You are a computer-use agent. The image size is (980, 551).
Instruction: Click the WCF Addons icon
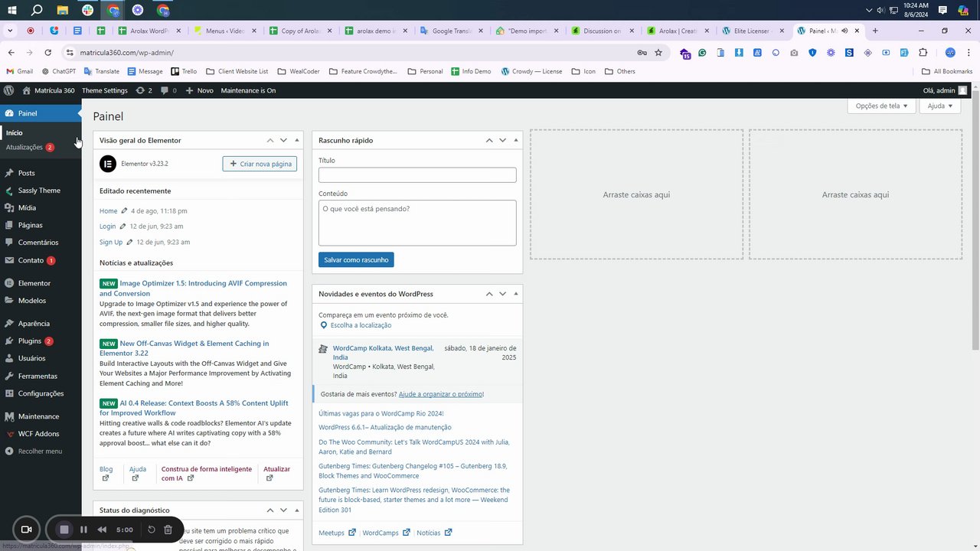click(9, 434)
